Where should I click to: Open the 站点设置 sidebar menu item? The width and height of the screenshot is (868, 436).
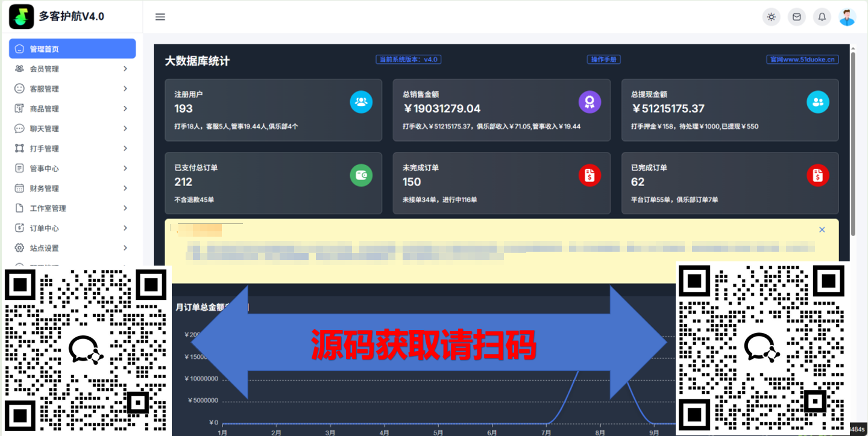coord(45,248)
